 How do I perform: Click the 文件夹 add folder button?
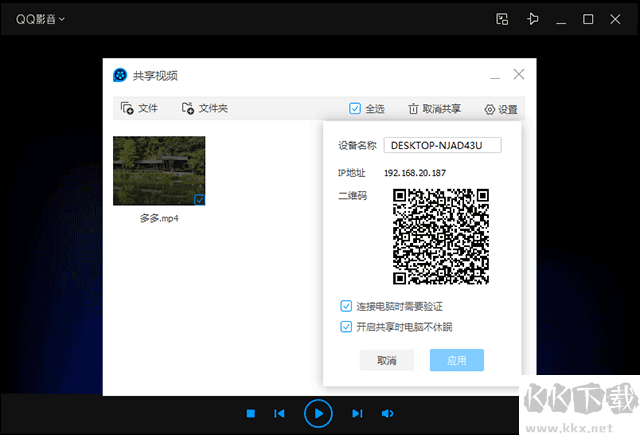tap(204, 109)
